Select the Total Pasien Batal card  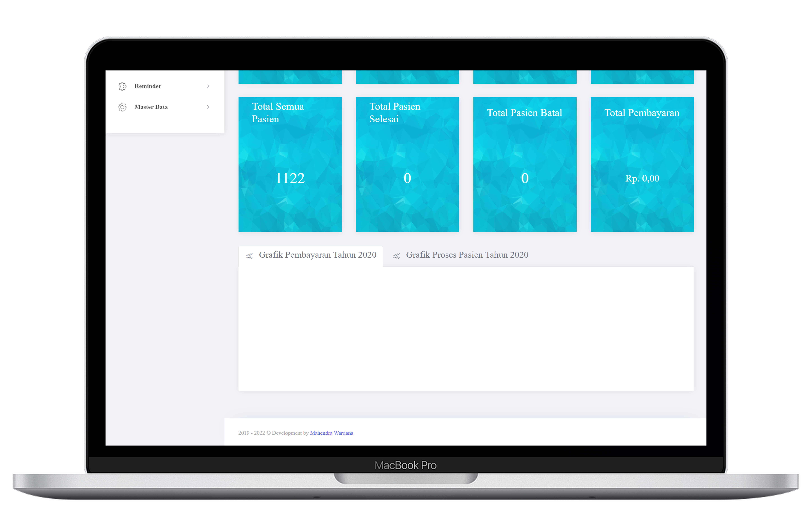point(525,165)
